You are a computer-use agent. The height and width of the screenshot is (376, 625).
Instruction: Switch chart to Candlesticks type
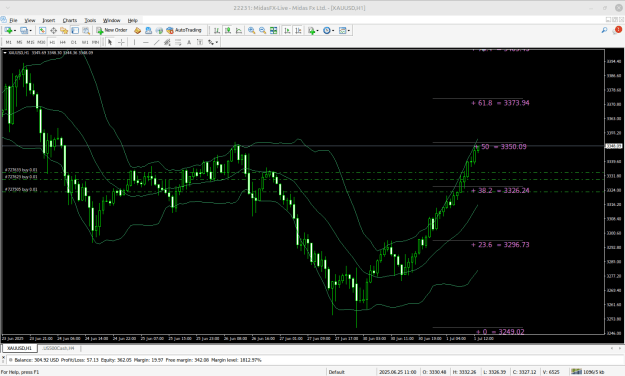click(228, 30)
